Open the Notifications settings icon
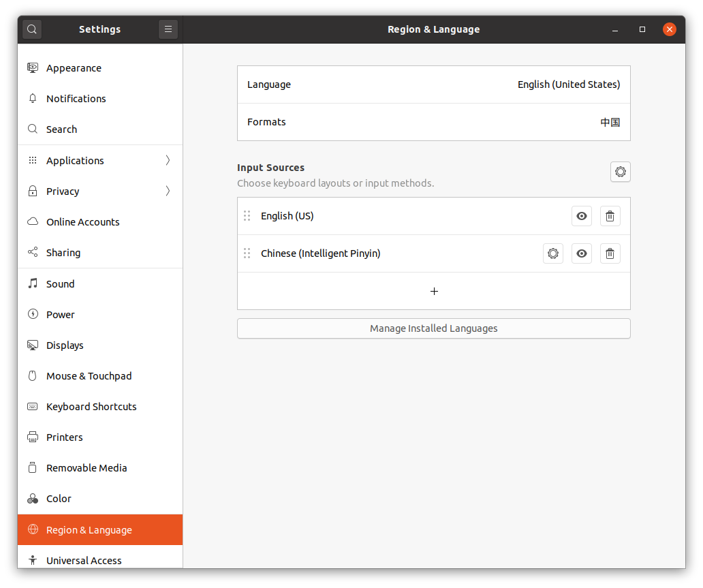Viewport: 703px width, 588px height. pos(32,98)
